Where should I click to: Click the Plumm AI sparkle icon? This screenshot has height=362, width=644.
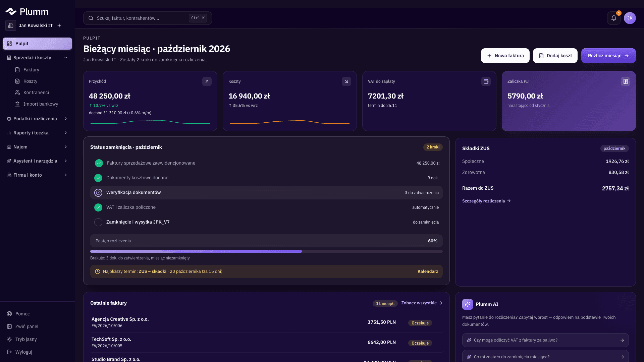[x=468, y=304]
